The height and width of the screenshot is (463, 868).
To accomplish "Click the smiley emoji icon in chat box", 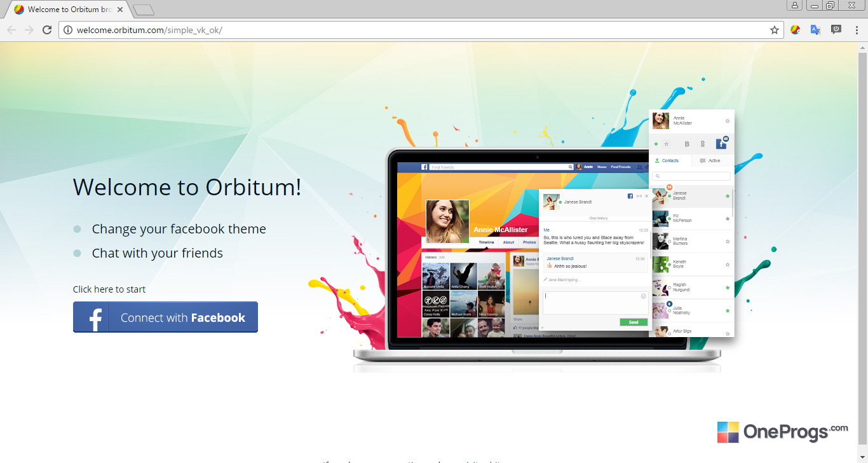I will [x=643, y=296].
